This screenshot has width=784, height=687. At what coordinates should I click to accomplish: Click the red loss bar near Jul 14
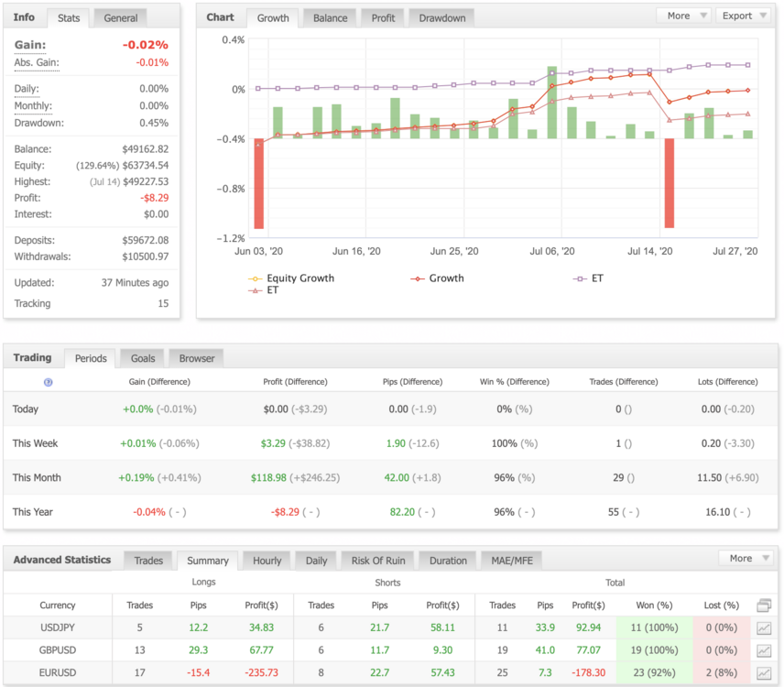(669, 183)
